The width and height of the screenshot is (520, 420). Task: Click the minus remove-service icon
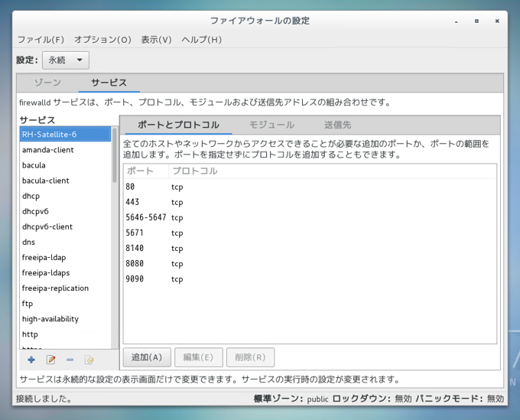[x=70, y=360]
